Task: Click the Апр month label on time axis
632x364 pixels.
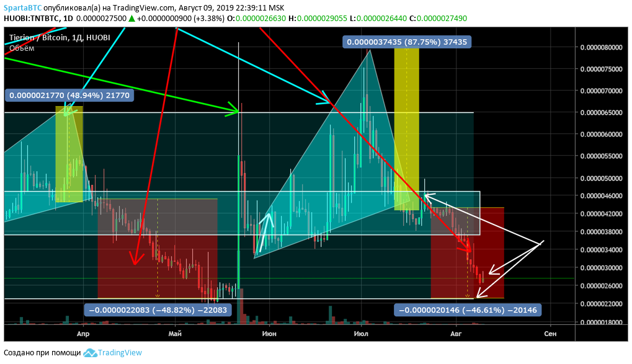Action: point(83,334)
